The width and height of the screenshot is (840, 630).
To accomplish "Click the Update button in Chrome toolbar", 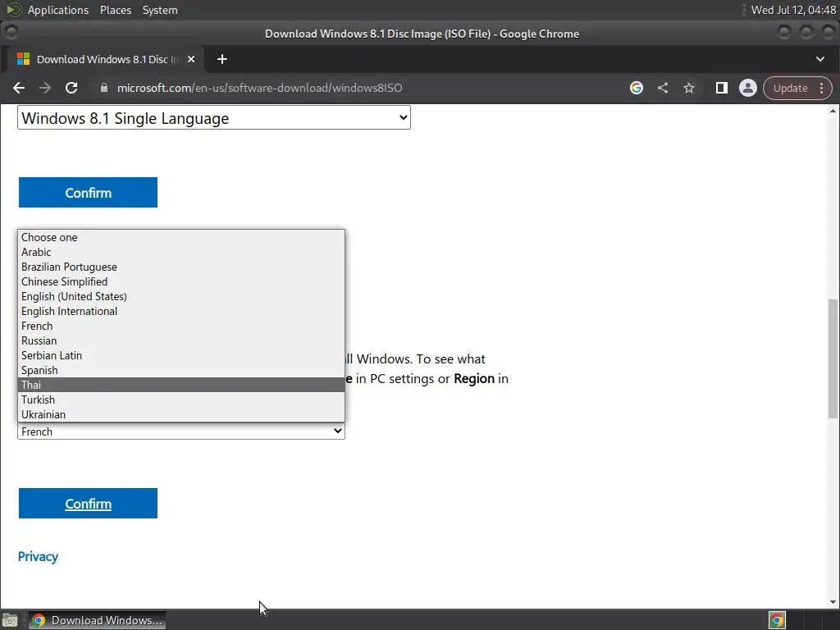I will pos(790,88).
